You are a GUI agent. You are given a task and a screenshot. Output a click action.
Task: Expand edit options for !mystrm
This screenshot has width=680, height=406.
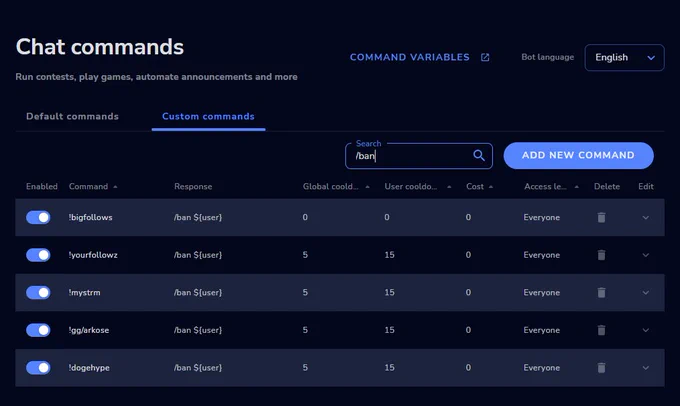tap(645, 293)
